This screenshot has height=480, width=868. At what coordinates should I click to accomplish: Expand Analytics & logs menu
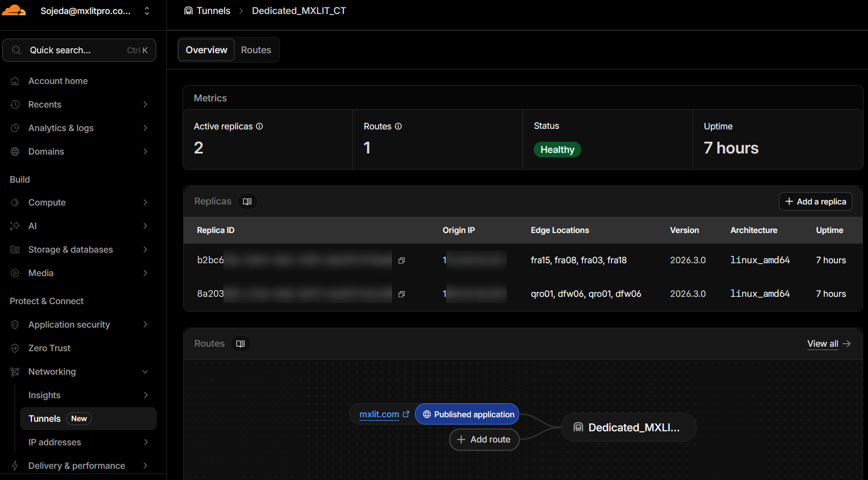pos(145,128)
